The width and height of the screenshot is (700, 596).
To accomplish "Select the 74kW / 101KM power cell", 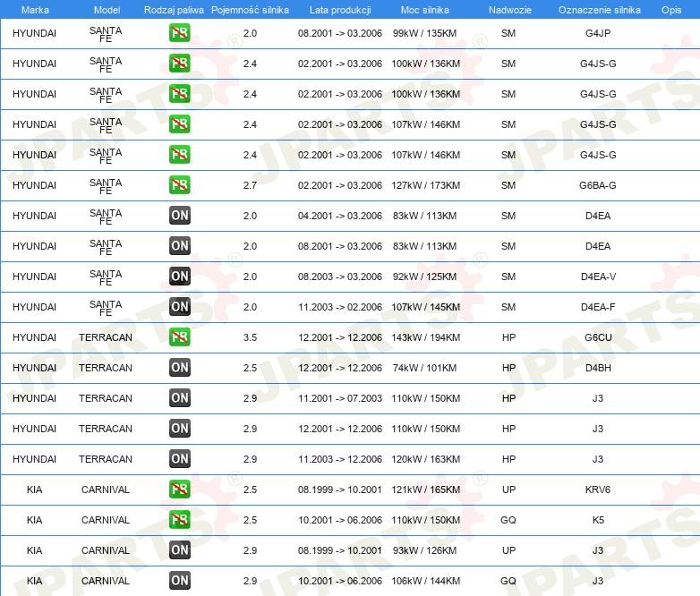I will pyautogui.click(x=424, y=368).
